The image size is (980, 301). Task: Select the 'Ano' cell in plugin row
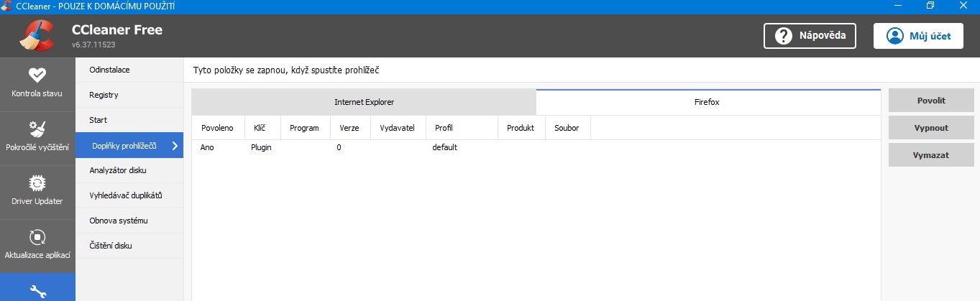[x=207, y=147]
